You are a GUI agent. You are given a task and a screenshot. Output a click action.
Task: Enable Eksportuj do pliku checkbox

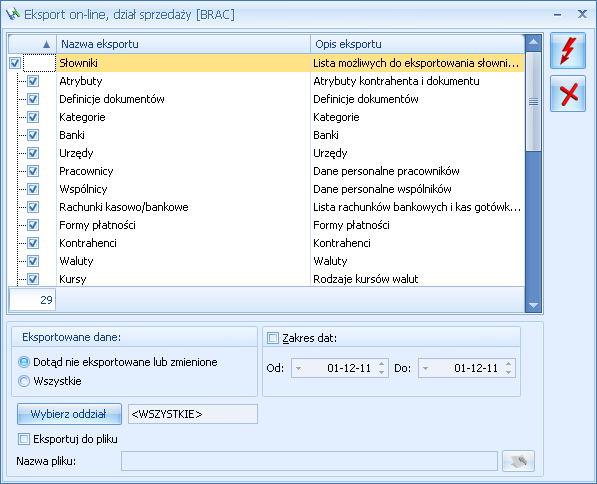[x=24, y=439]
